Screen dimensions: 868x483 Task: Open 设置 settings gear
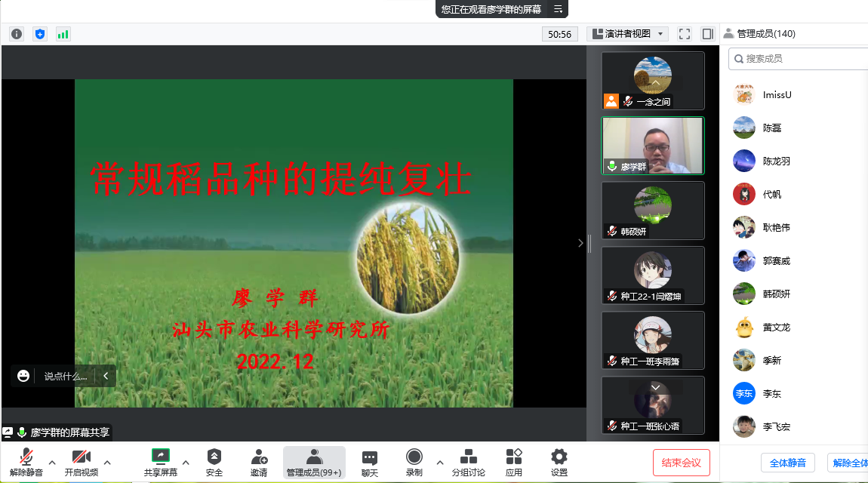coord(559,463)
